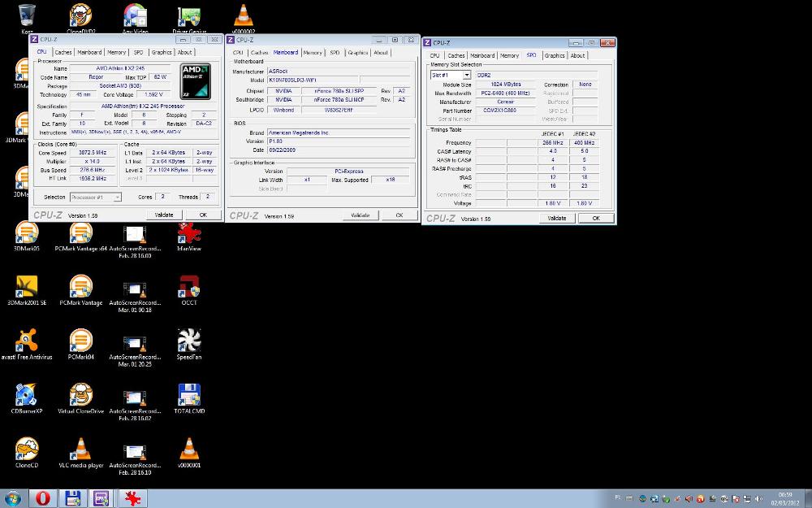Launch the PCMark04 desktop shortcut
This screenshot has height=508, width=812.
click(x=80, y=344)
